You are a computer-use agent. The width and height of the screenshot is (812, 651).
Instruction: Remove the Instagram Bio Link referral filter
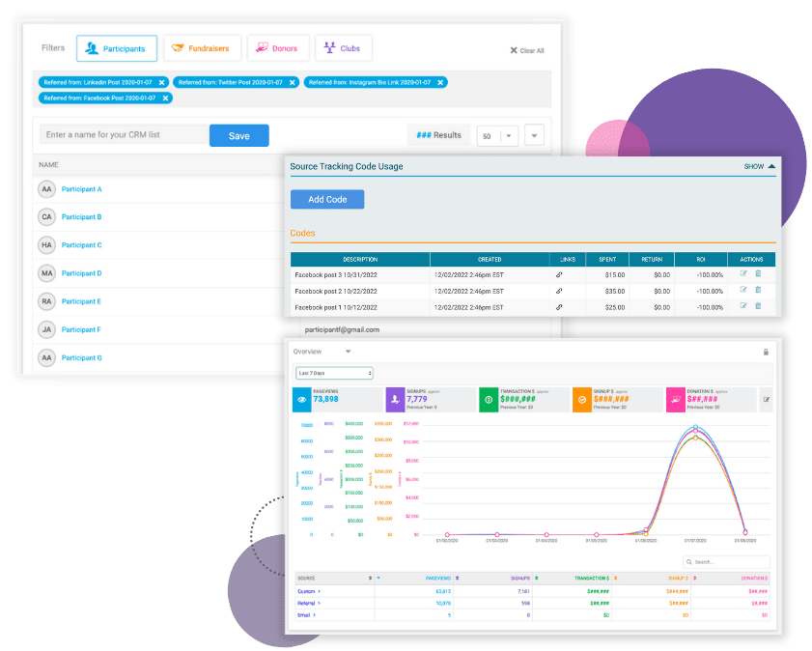(440, 82)
